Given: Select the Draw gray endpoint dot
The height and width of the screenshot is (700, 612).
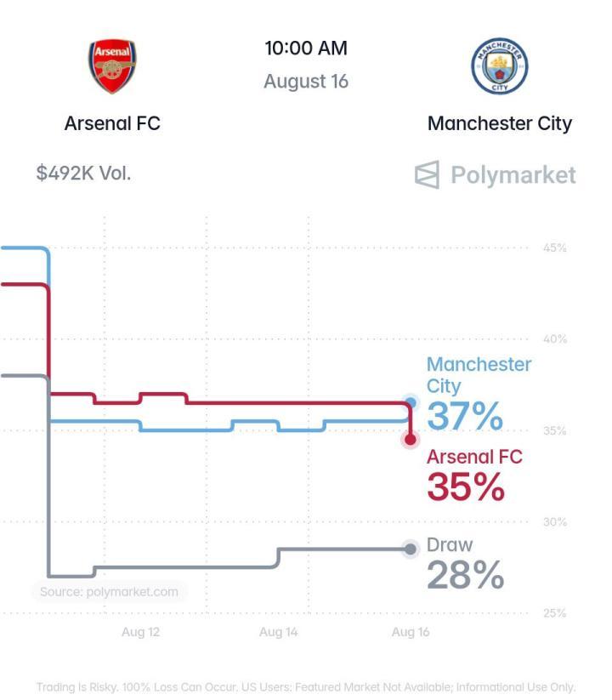Looking at the screenshot, I should click(x=411, y=549).
